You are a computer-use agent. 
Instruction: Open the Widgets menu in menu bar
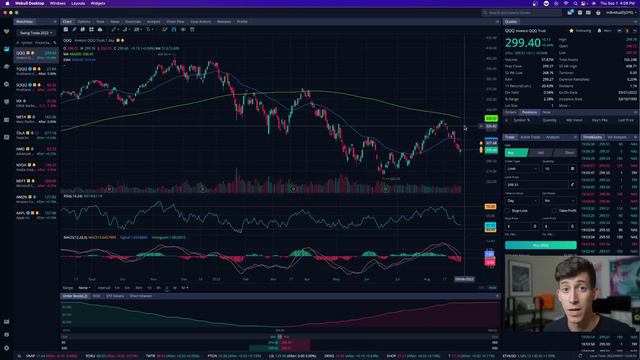(98, 3)
